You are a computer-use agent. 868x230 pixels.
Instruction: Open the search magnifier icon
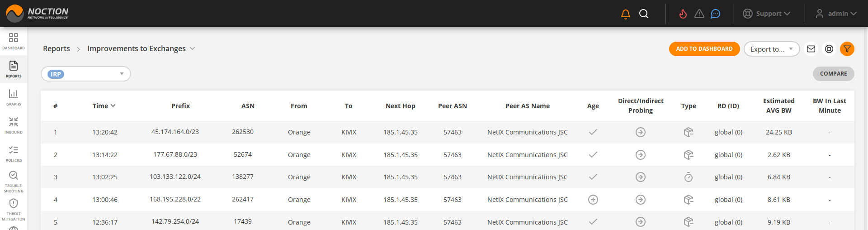(644, 14)
